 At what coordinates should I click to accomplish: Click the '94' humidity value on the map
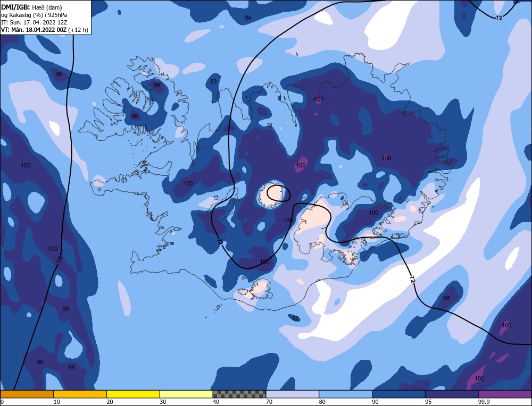(248, 18)
